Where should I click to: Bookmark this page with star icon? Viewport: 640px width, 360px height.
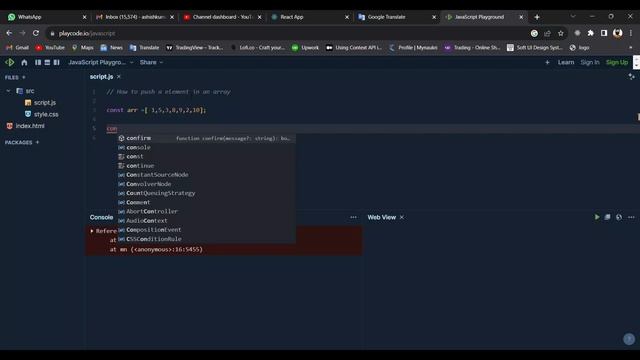[560, 33]
